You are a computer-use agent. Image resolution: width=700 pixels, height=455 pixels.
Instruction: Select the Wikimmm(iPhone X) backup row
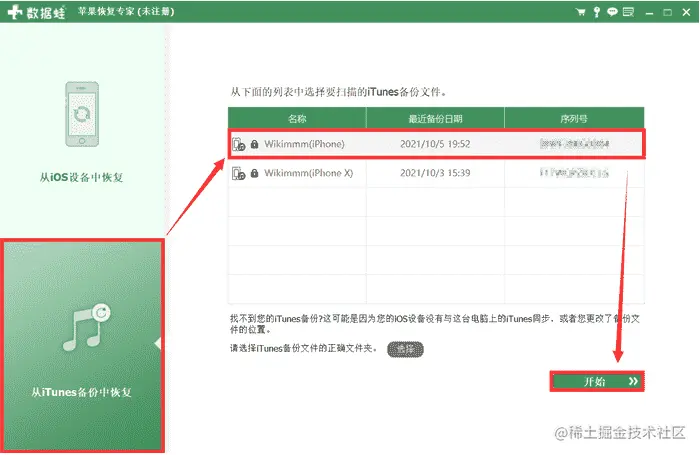coord(436,173)
